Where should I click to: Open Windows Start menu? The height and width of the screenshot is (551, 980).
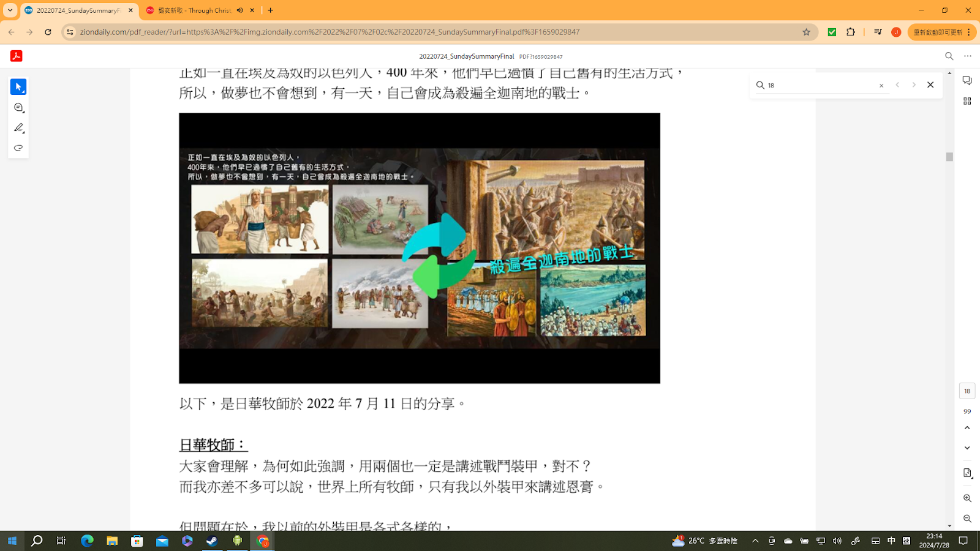pyautogui.click(x=12, y=541)
